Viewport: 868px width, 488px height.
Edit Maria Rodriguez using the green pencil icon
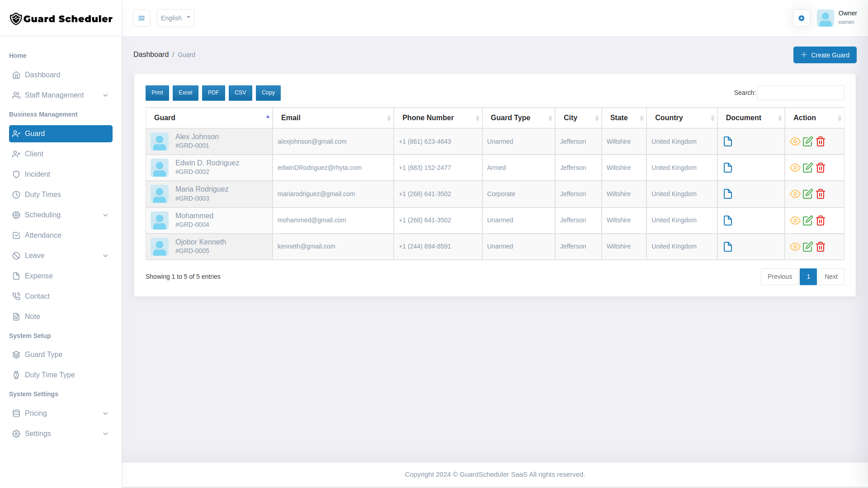808,194
